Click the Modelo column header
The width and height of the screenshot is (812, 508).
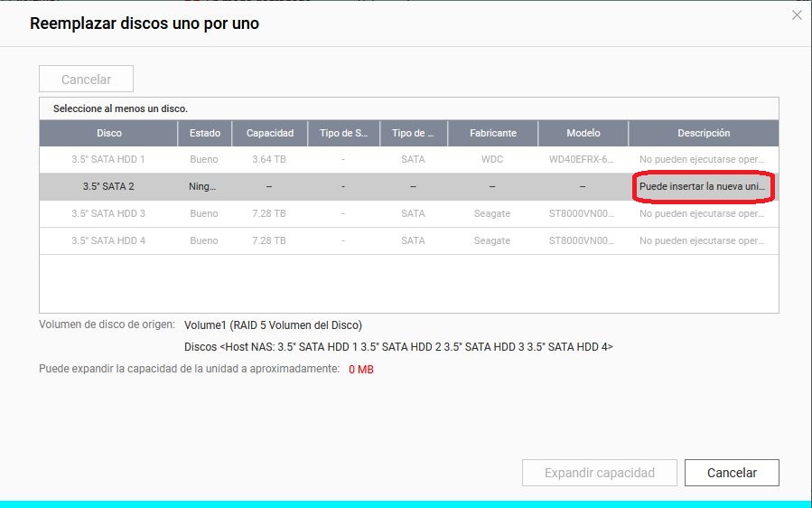point(583,133)
